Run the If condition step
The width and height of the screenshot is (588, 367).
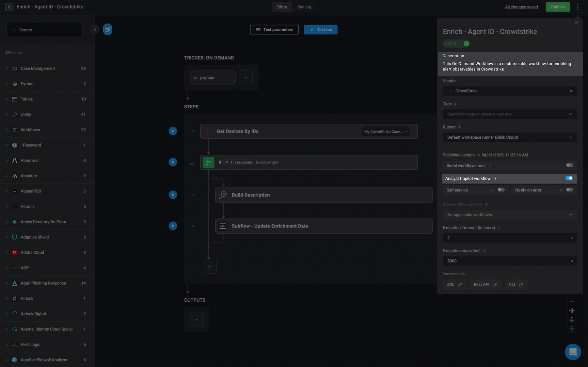pos(173,162)
